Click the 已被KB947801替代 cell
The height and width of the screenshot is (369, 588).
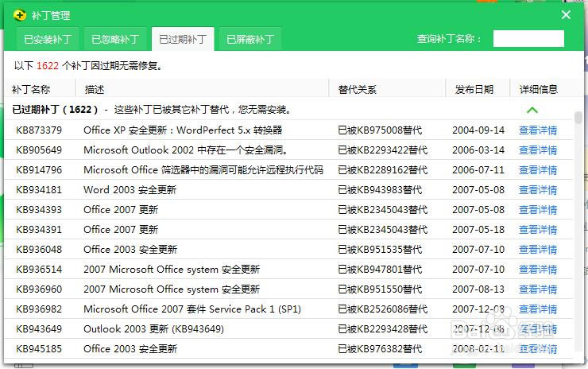[380, 270]
